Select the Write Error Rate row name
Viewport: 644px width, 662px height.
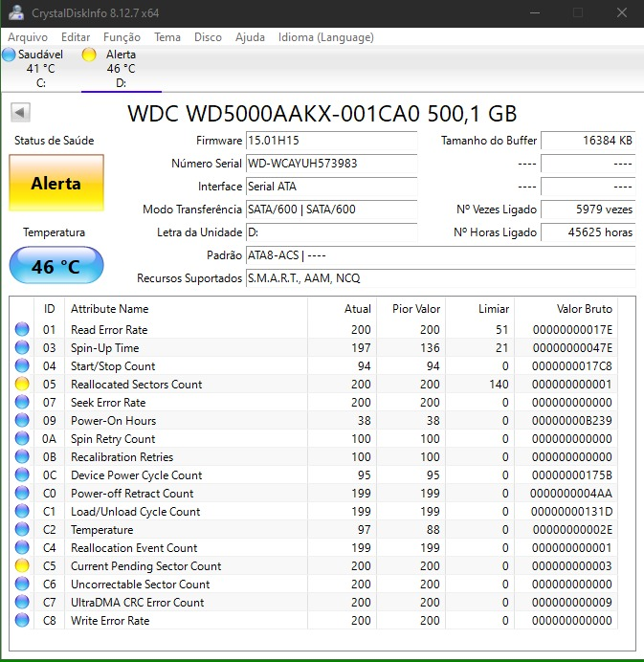[x=110, y=620]
